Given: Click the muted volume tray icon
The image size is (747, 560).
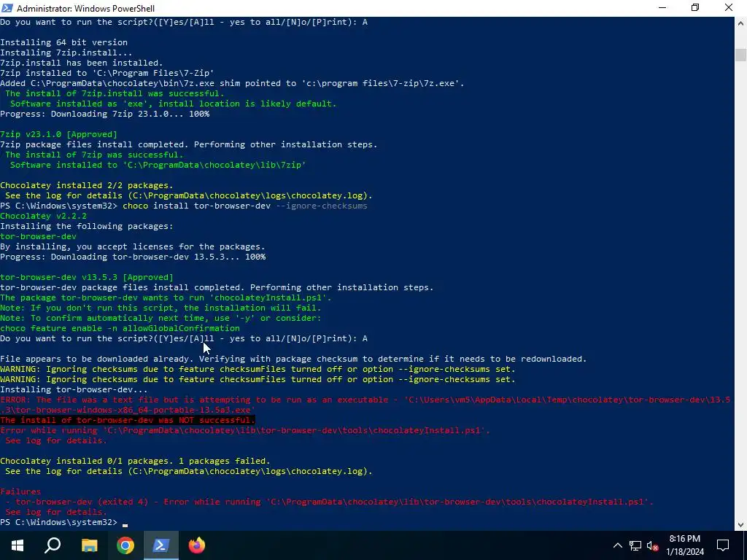Looking at the screenshot, I should click(653, 545).
